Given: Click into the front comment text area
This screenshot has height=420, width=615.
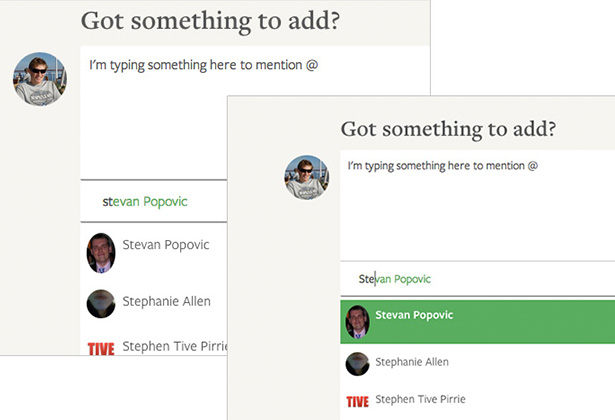Looking at the screenshot, I should (477, 205).
